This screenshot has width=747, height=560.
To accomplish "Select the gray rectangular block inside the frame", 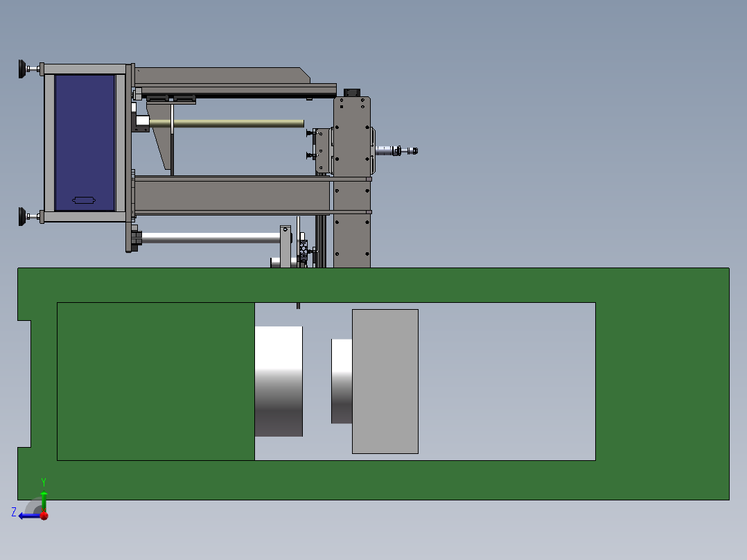I will click(385, 381).
